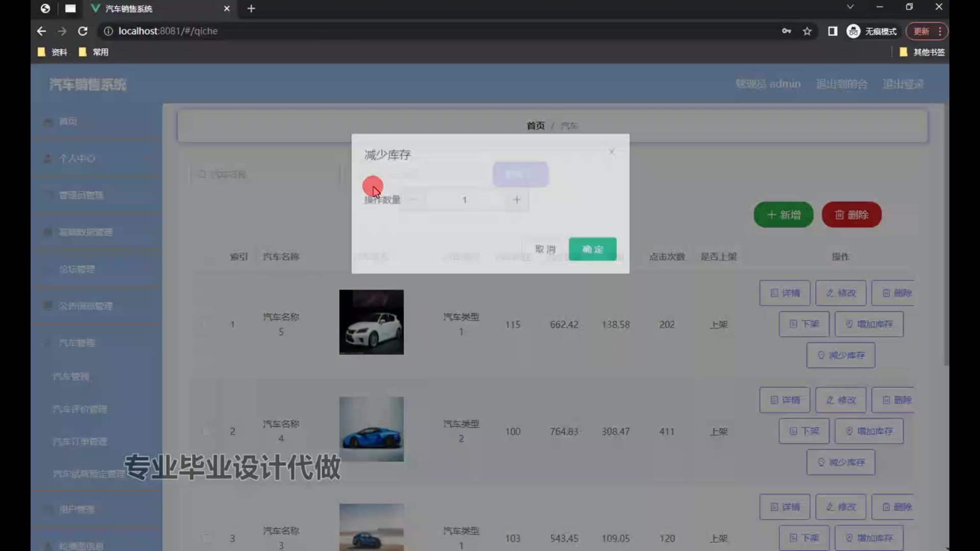Click 退出登录 in the header
Screen dimensions: 980x551
click(x=903, y=84)
